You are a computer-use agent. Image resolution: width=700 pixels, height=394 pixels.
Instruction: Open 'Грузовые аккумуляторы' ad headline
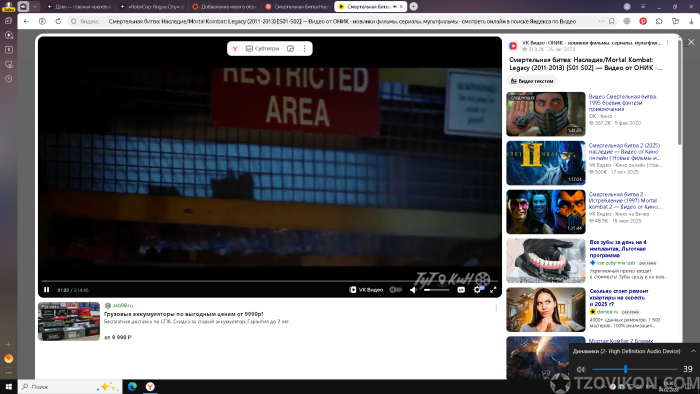coord(183,314)
